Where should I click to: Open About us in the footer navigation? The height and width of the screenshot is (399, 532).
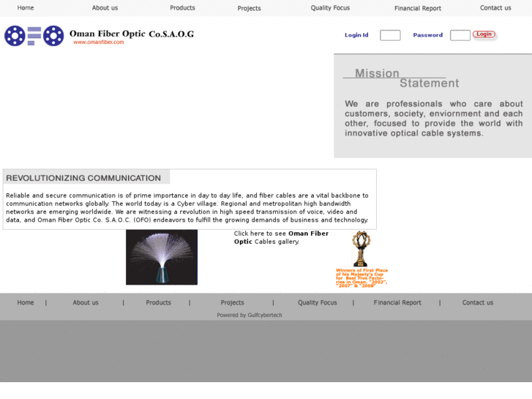point(86,302)
